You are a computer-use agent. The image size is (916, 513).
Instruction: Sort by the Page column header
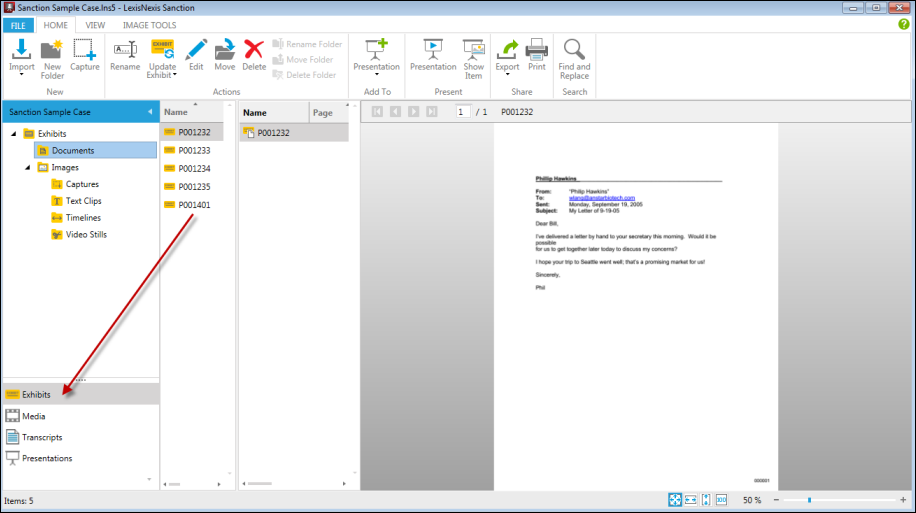coord(328,112)
